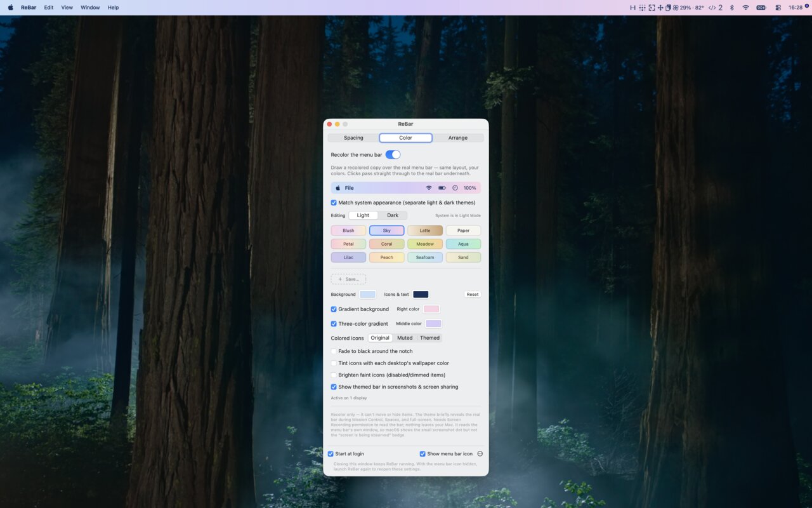812x508 pixels.
Task: Open the Wi-Fi status menu
Action: (x=745, y=8)
